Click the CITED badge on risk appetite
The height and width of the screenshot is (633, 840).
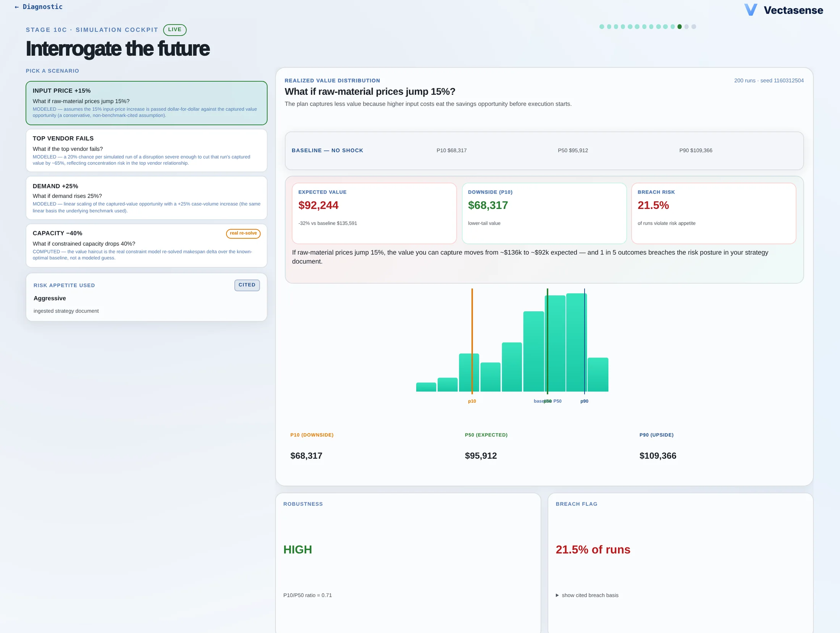pos(247,285)
